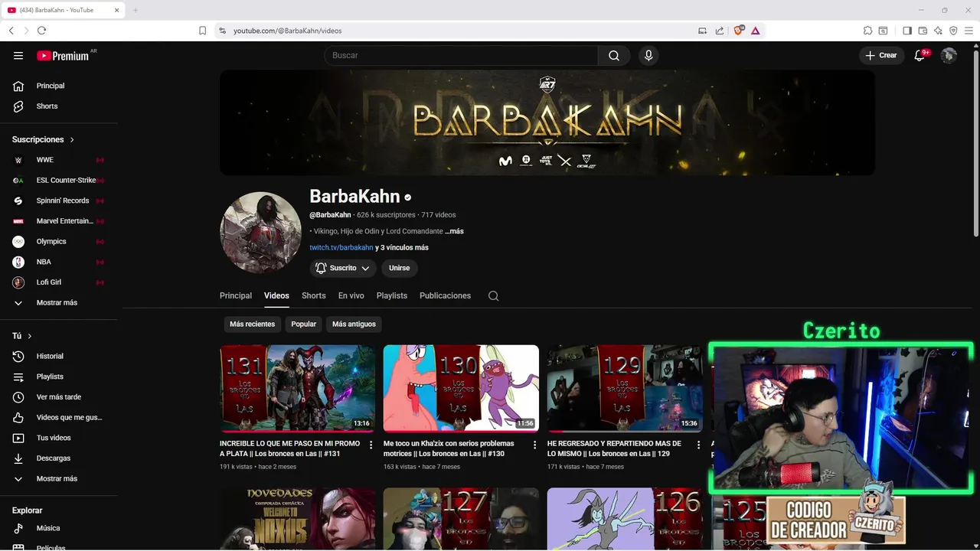Expand channel description with ...más
Screen dimensions: 980x551
(x=454, y=231)
